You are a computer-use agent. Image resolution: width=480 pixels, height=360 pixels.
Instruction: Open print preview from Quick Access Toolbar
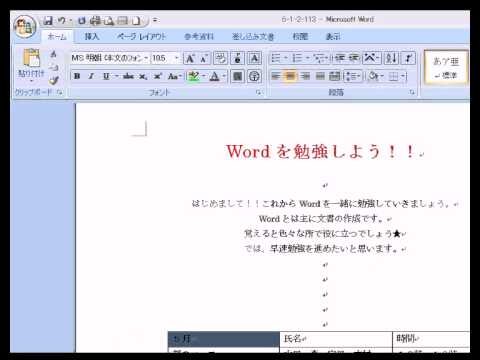109,21
